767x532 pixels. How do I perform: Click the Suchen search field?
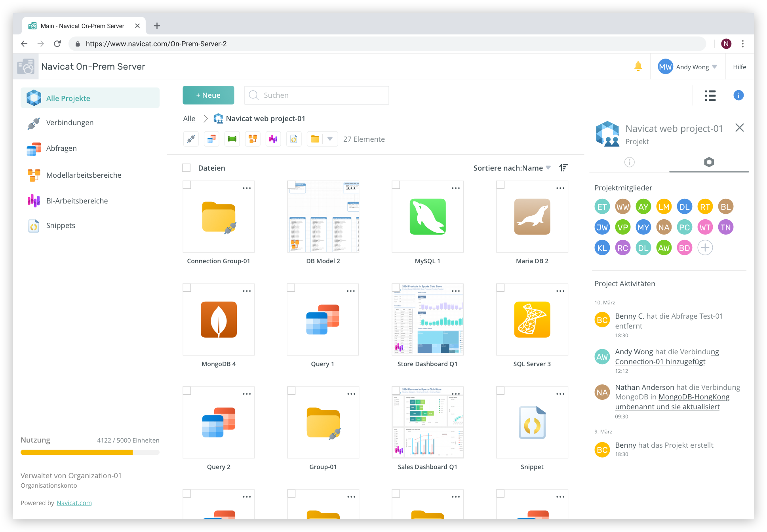[x=317, y=95]
